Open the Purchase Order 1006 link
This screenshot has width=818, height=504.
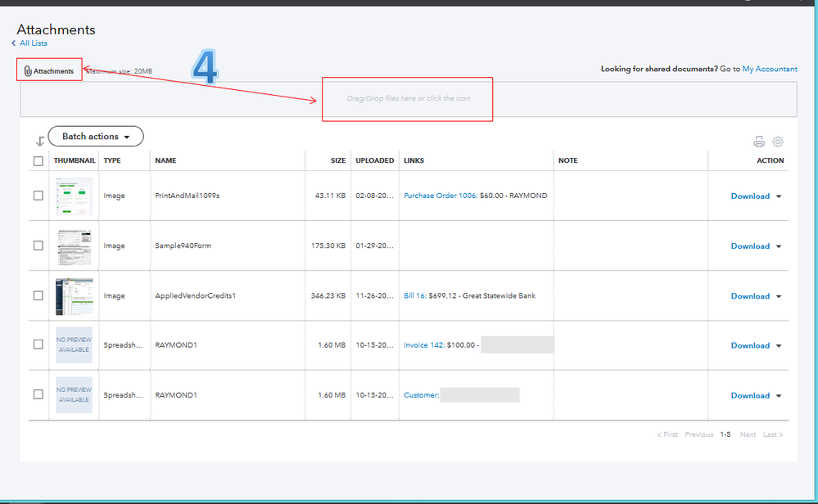point(441,196)
